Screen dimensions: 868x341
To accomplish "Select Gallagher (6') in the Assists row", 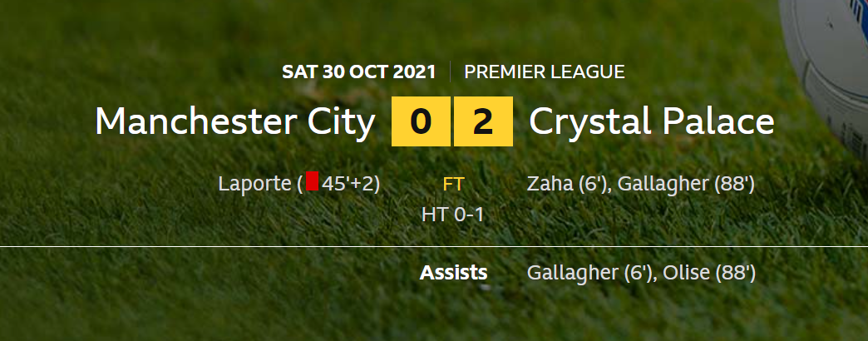I will coord(588,273).
